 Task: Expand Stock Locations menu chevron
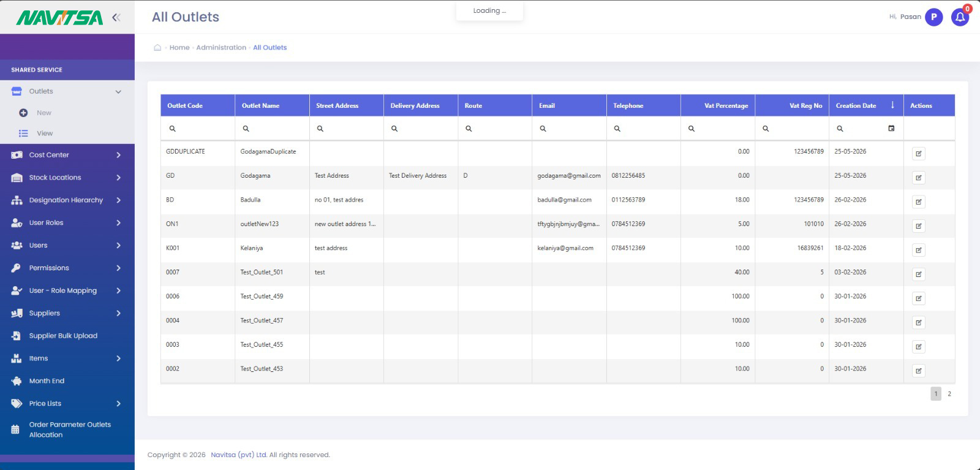[118, 178]
